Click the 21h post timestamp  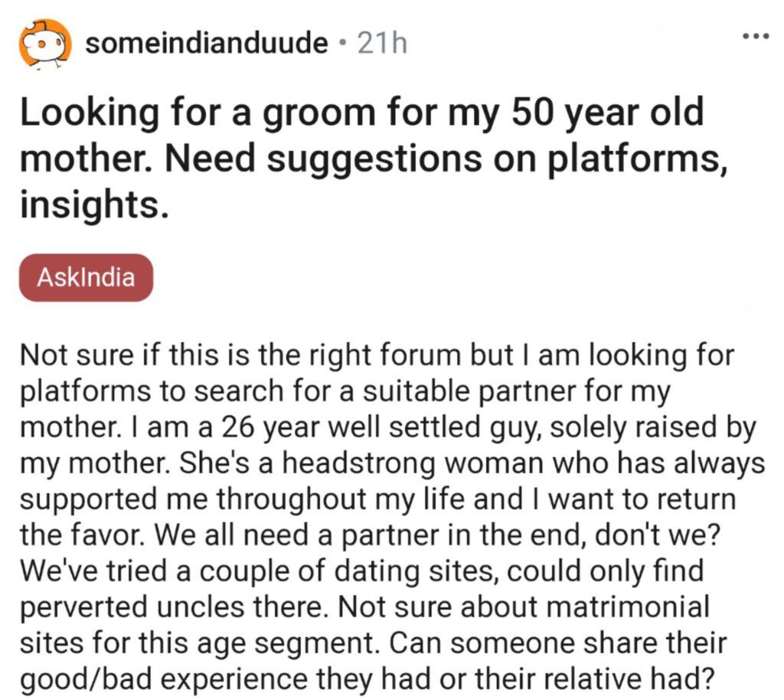pos(383,44)
